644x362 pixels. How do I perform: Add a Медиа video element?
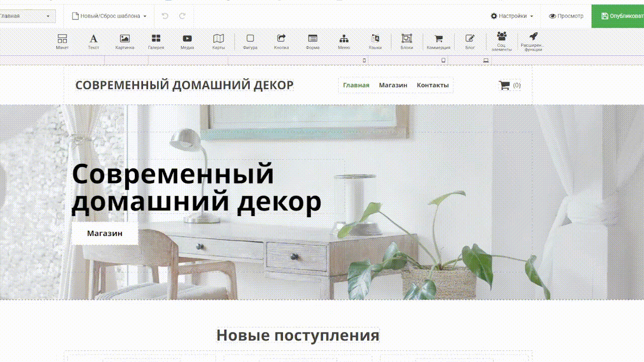click(187, 41)
